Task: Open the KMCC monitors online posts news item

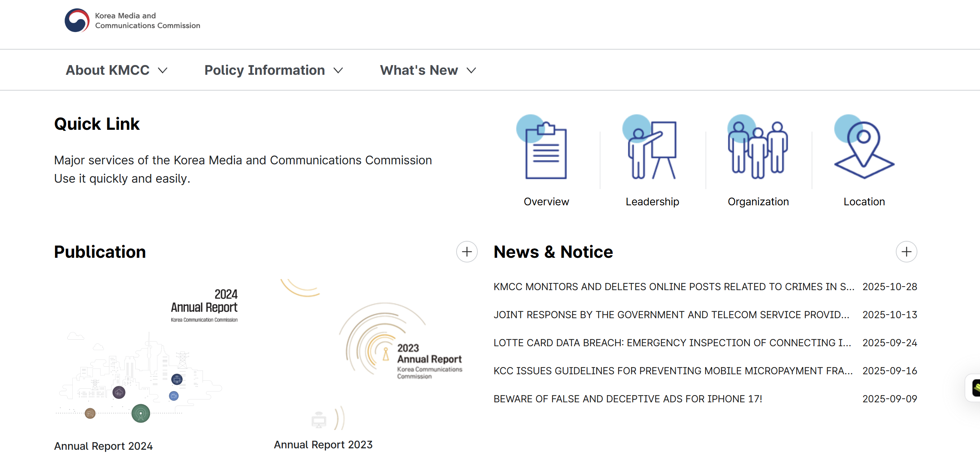Action: coord(673,287)
